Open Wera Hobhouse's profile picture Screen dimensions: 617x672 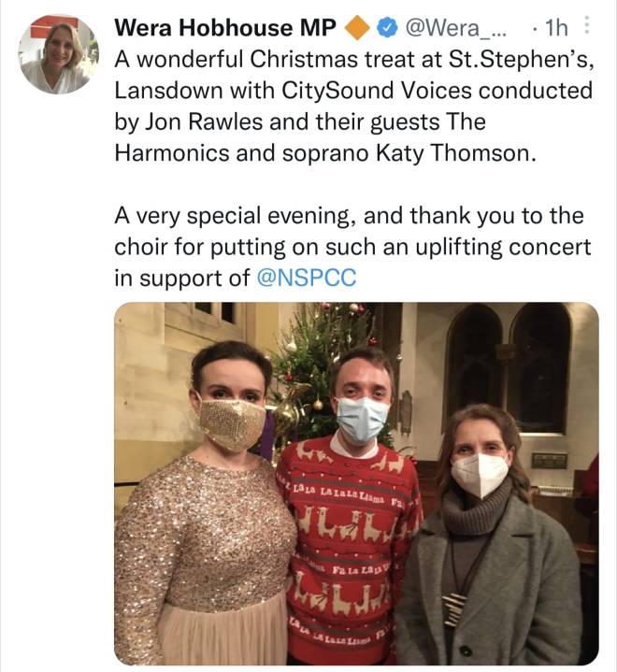click(58, 54)
